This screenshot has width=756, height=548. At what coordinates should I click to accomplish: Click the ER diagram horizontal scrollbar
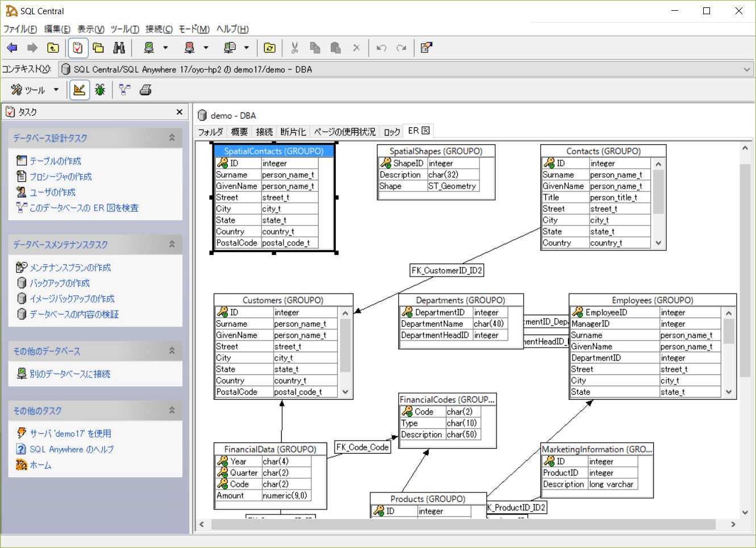[x=467, y=524]
